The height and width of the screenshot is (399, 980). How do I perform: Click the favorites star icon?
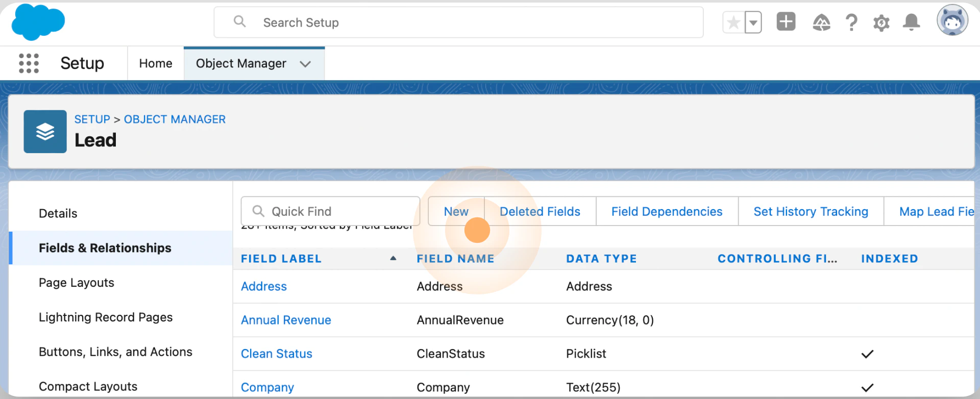(x=733, y=22)
